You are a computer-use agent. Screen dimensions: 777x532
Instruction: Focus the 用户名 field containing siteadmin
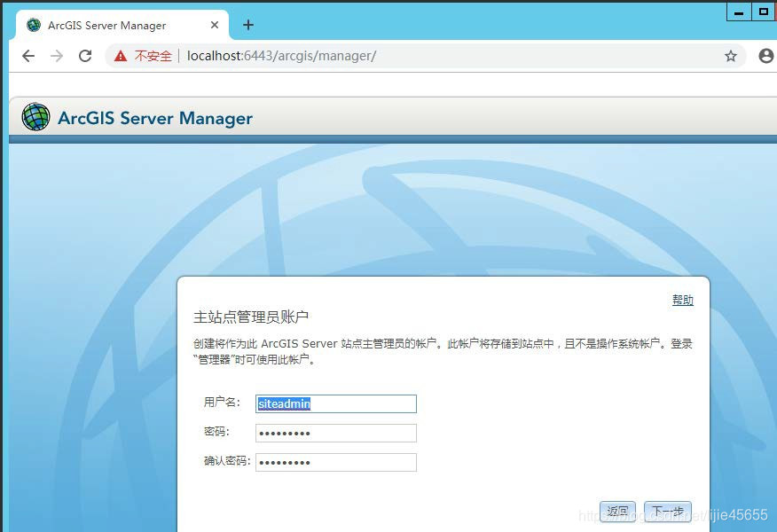(336, 403)
